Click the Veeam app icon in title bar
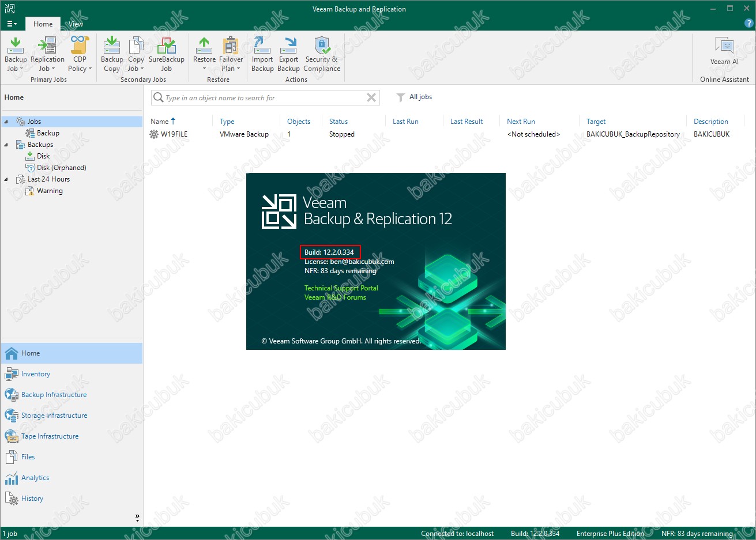756x540 pixels. [9, 9]
